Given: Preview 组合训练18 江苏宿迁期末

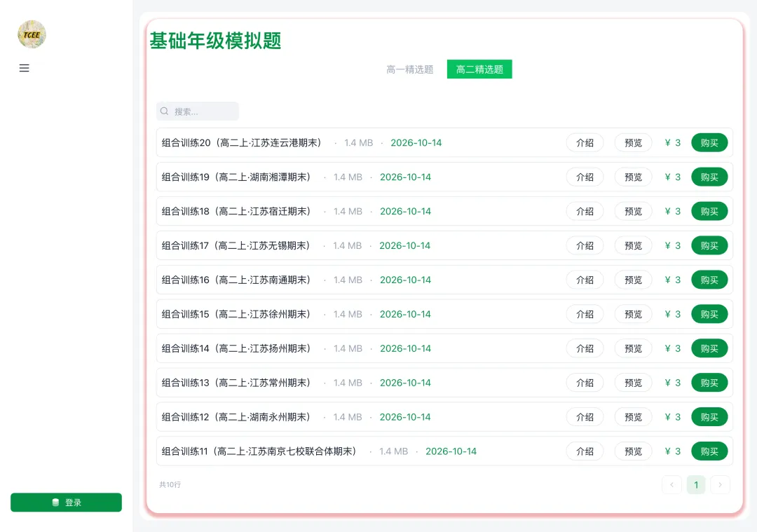Looking at the screenshot, I should pyautogui.click(x=633, y=211).
